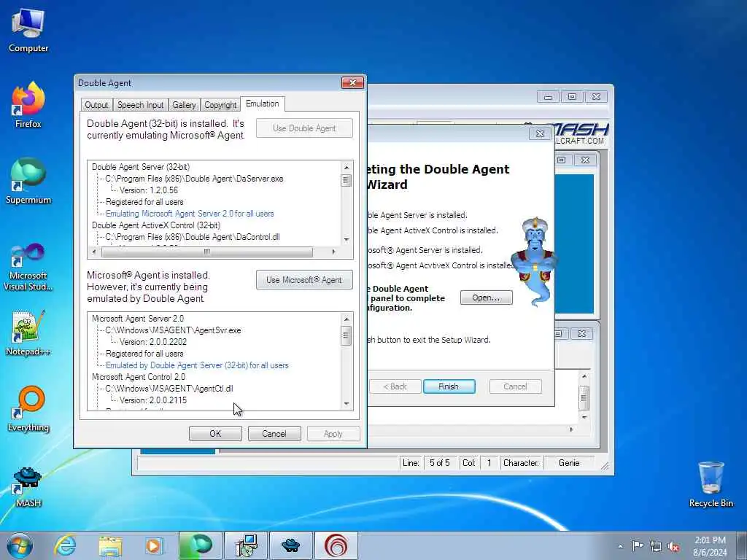Close the Setup Wizard window
Screen dimensions: 747x560
click(x=539, y=134)
